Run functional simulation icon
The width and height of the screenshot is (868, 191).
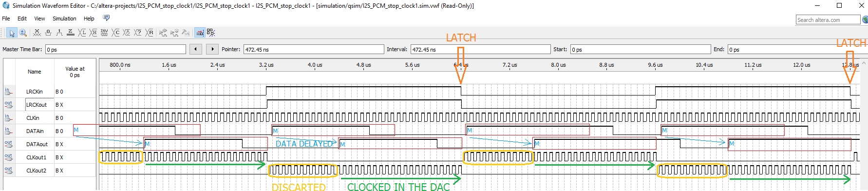[163, 33]
